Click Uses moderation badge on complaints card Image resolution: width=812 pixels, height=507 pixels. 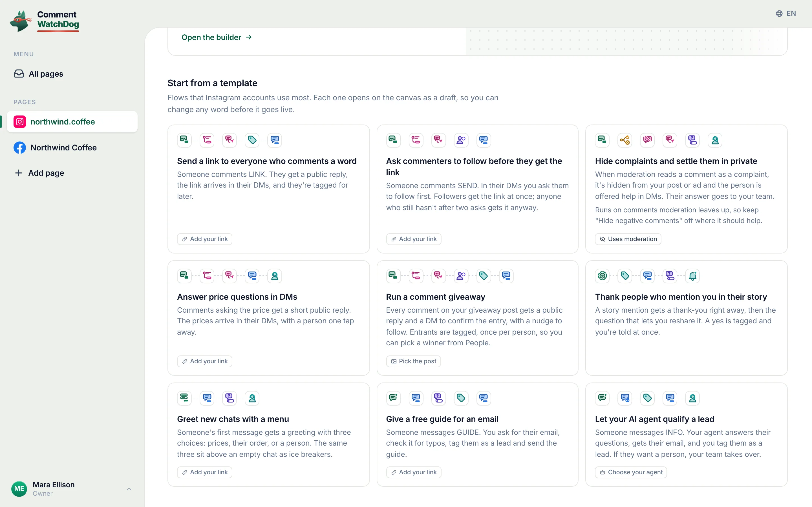pos(628,239)
